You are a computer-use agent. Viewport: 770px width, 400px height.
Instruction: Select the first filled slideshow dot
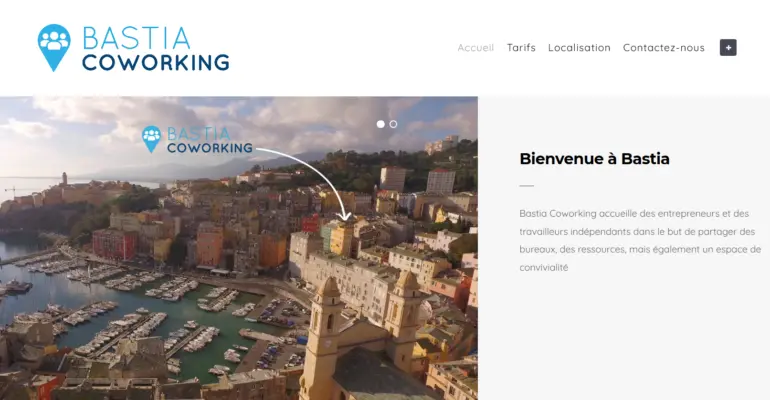381,124
